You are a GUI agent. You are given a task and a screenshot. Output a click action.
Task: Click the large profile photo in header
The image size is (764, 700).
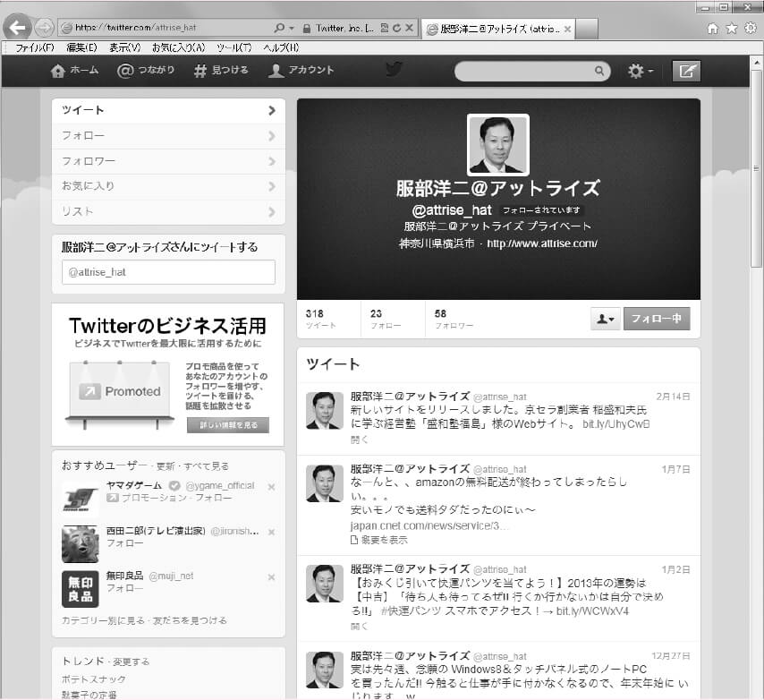tap(498, 145)
